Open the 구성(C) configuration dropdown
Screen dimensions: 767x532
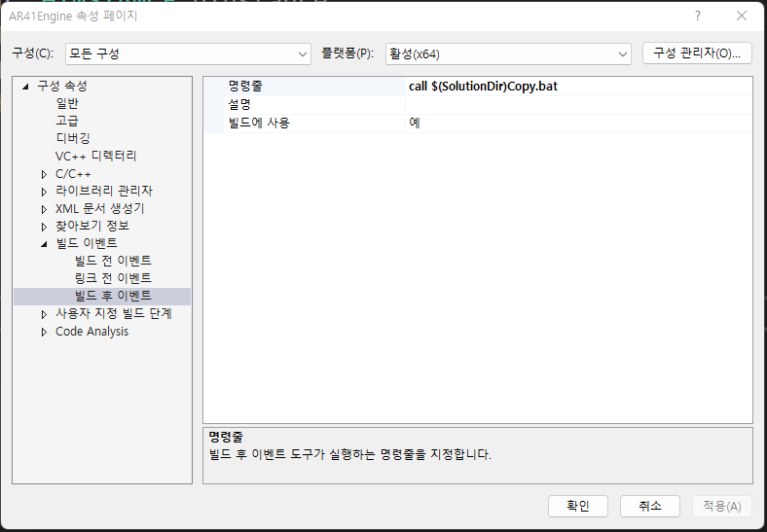click(188, 53)
